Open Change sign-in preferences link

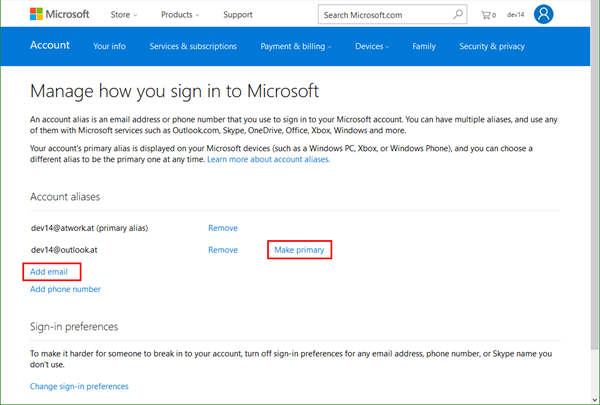(79, 386)
